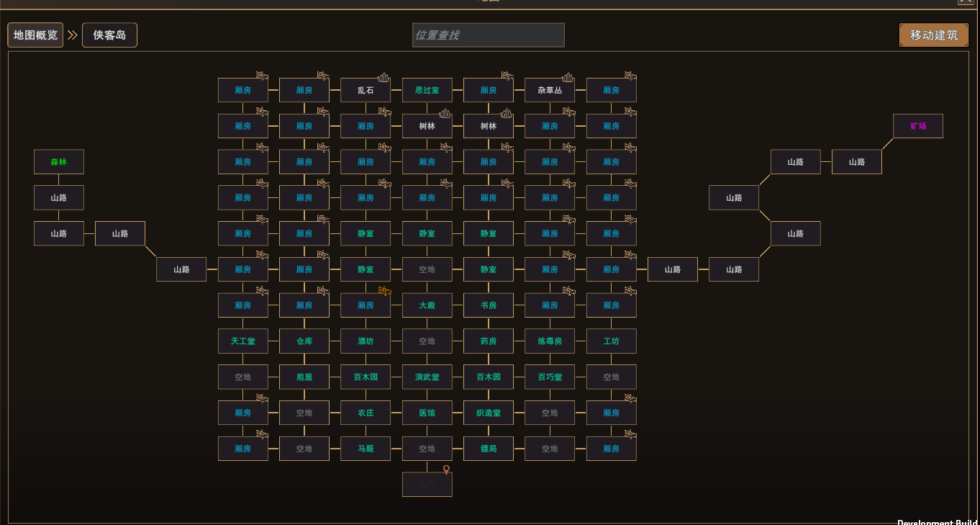Select the 镖局 building node
Screen dimensions: 980x525
coord(489,449)
